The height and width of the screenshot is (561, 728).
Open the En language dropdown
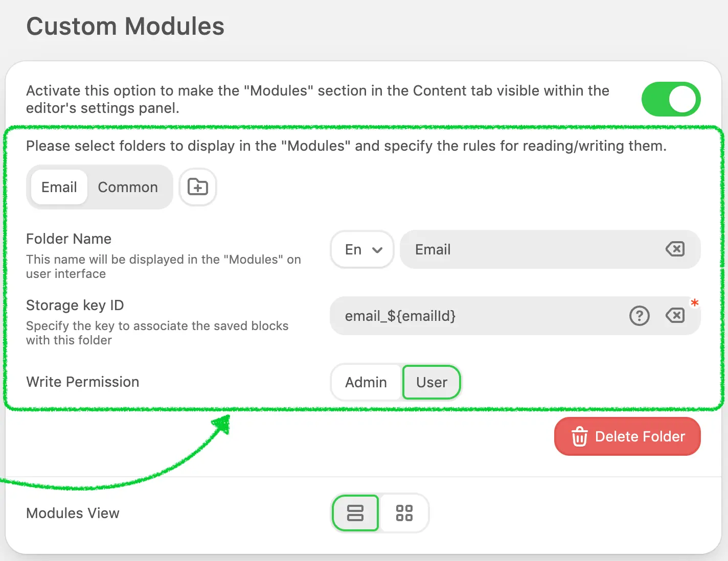pos(362,250)
